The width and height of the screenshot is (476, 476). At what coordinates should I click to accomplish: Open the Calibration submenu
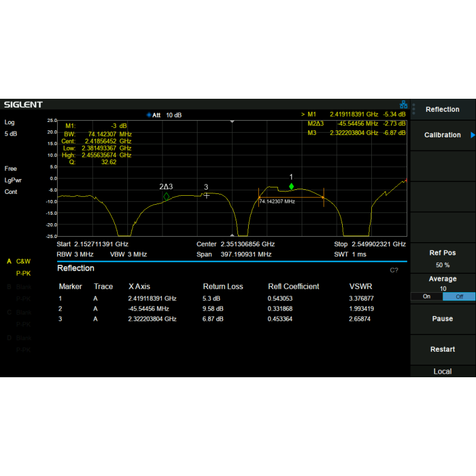443,135
